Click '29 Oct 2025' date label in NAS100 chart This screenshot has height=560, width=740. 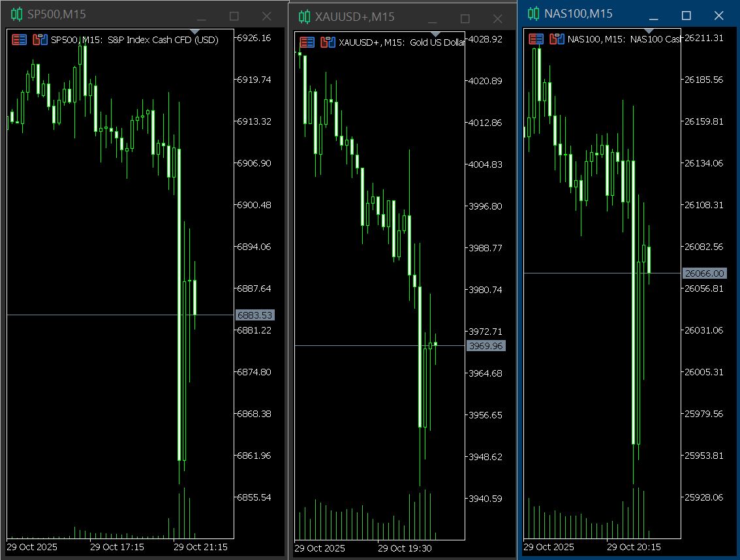(x=549, y=547)
